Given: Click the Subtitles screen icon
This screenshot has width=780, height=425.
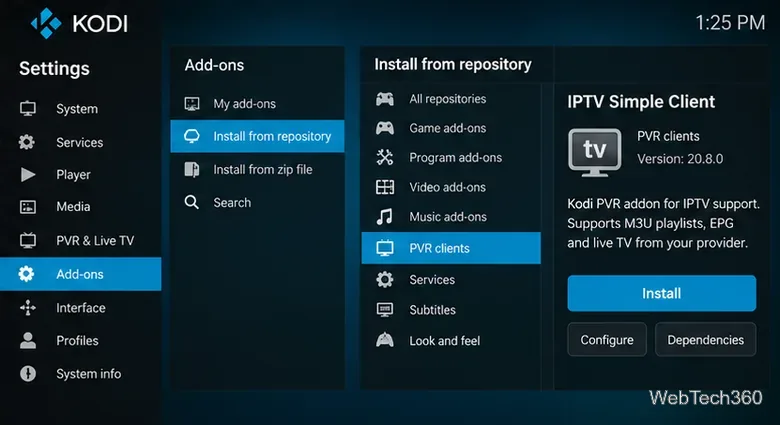Looking at the screenshot, I should 385,310.
